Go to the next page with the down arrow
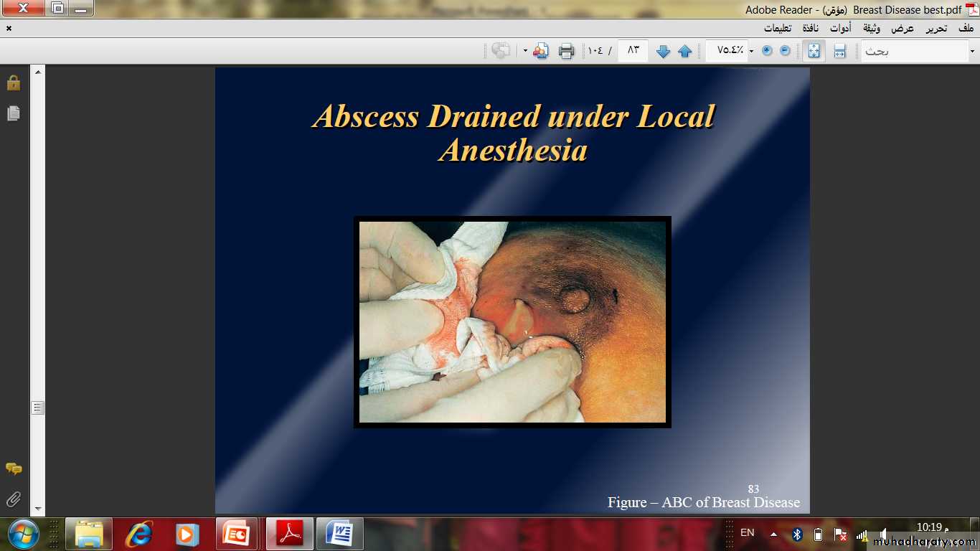This screenshot has width=980, height=551. click(663, 51)
